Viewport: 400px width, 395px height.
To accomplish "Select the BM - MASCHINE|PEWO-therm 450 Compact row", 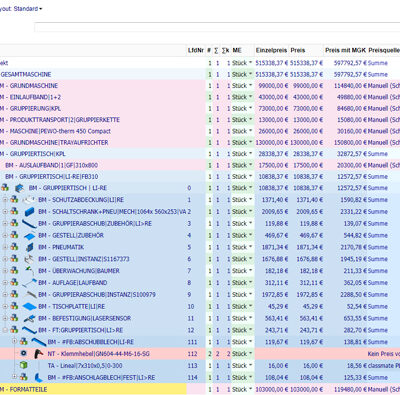I will click(x=200, y=131).
